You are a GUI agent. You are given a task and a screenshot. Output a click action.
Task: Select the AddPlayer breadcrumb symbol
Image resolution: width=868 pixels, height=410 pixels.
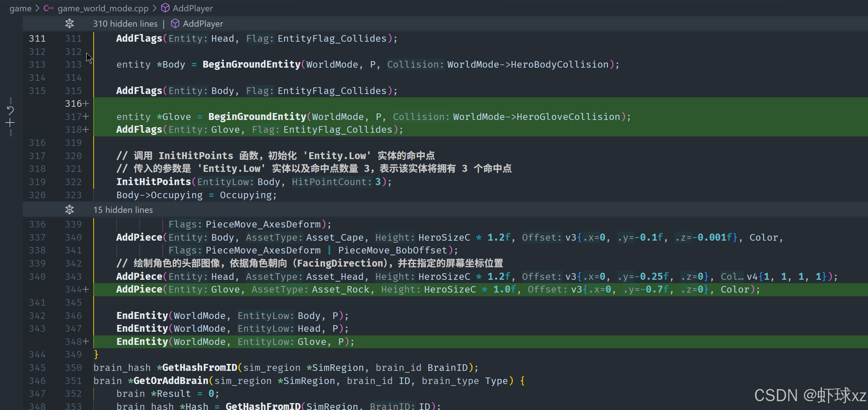[192, 8]
